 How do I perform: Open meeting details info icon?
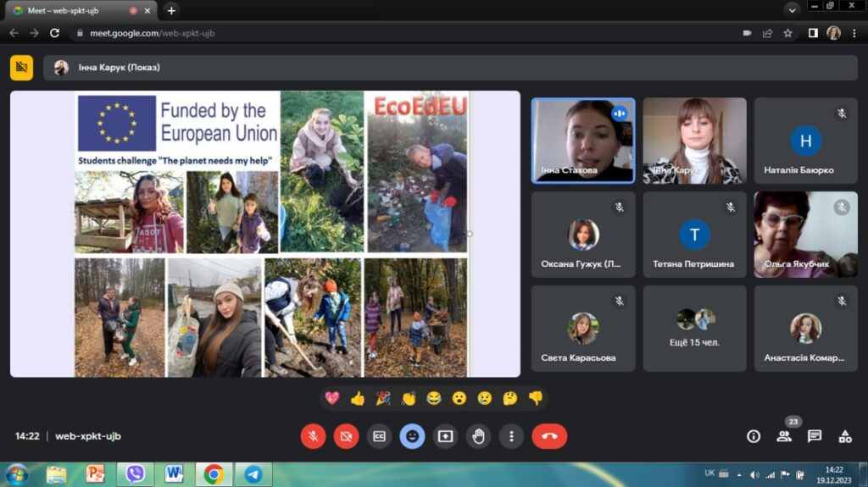753,436
